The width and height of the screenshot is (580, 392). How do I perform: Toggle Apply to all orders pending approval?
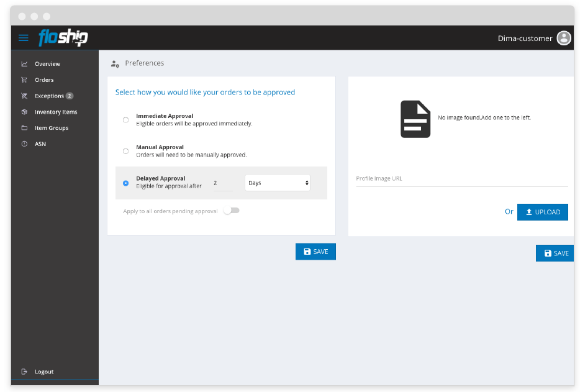(x=231, y=211)
